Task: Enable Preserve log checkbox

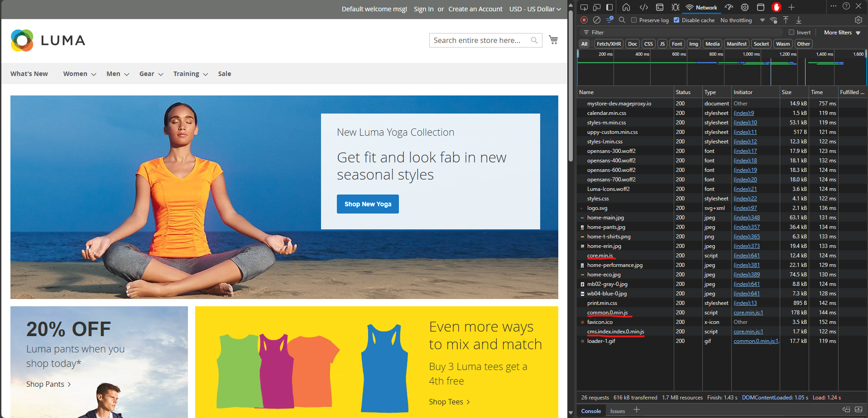Action: point(634,20)
